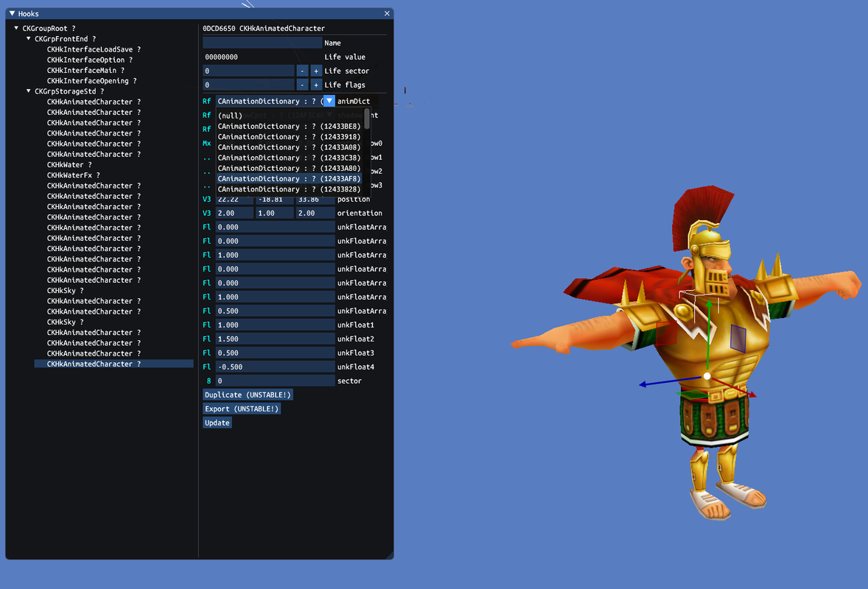Click the unkFloat2 value field 1.500

pos(275,339)
